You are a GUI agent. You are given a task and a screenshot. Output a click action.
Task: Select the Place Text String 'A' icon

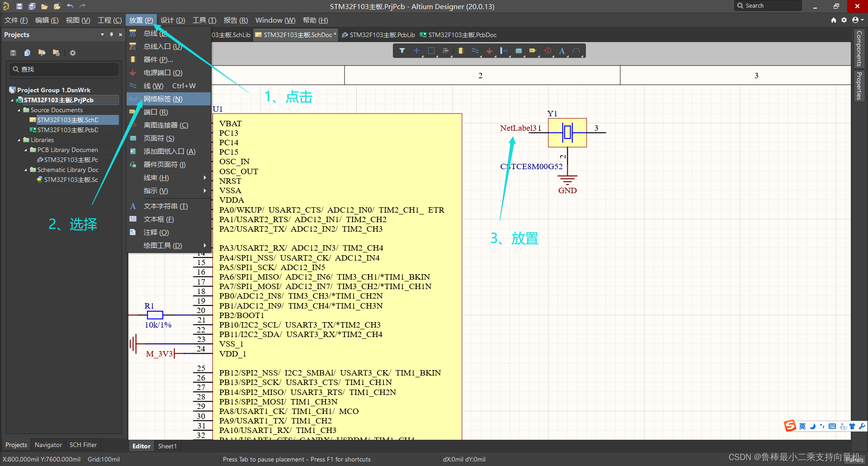pos(561,51)
